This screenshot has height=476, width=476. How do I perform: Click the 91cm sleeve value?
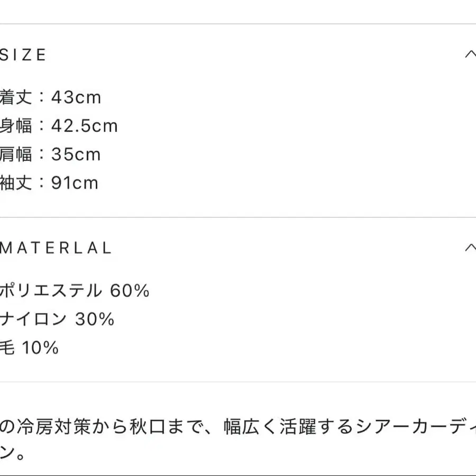tap(75, 183)
